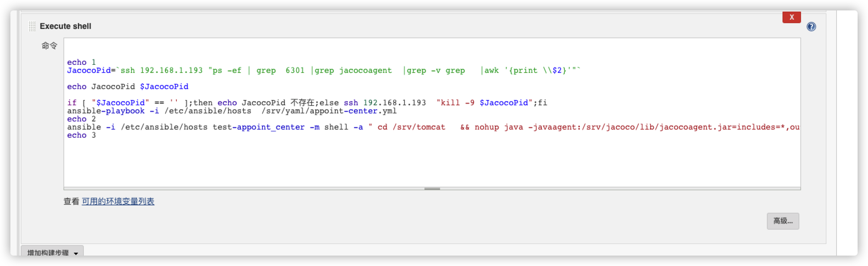Click the line 'echo 3'

pos(81,135)
